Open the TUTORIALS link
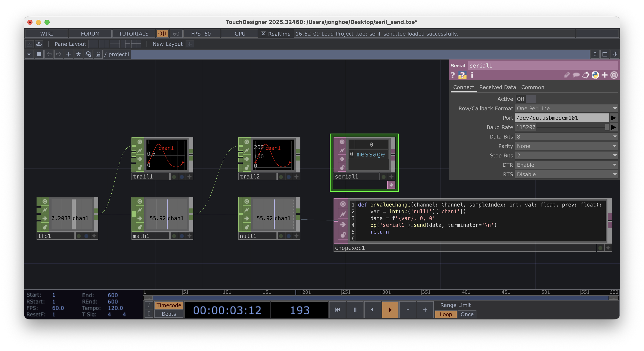 (x=133, y=34)
